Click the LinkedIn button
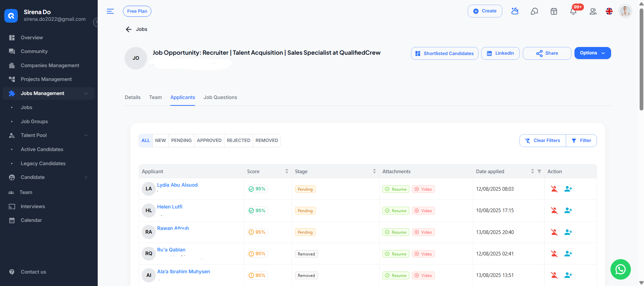644x286 pixels. (x=500, y=53)
